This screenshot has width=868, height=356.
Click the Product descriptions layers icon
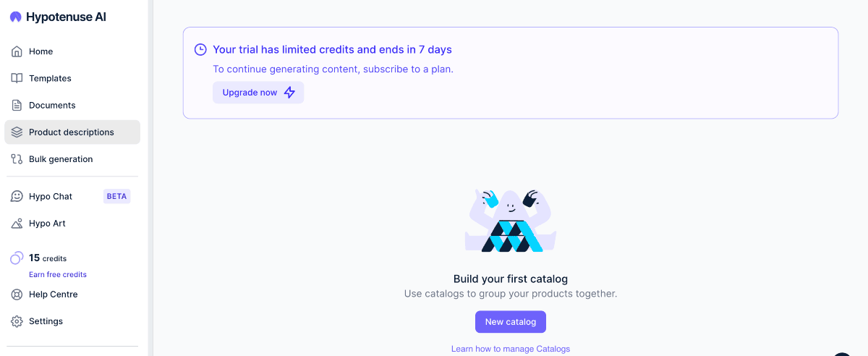[17, 132]
